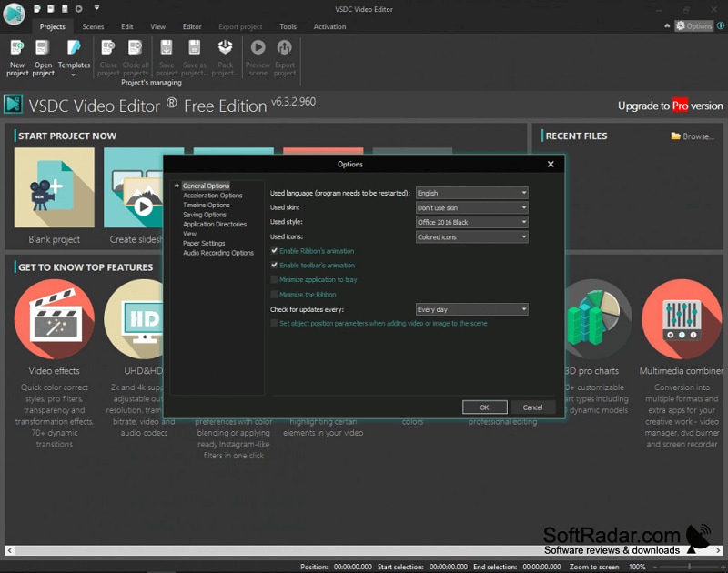Switch to the Scenes ribbon tab
This screenshot has width=728, height=573.
tap(93, 26)
